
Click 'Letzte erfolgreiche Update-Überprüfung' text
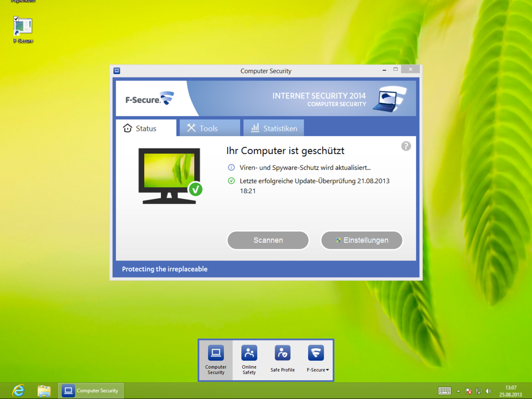pos(298,181)
